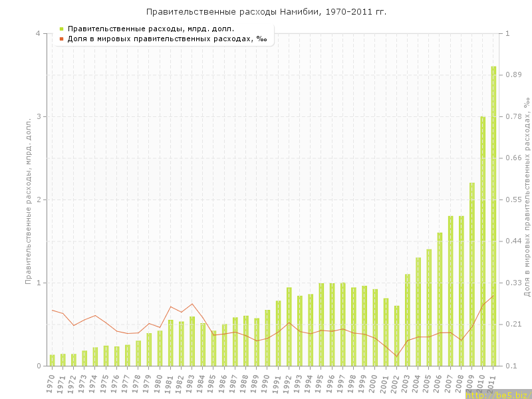Screen dimensions: 532x399
Task: Click the 2000 x-axis year label
Action: [374, 383]
